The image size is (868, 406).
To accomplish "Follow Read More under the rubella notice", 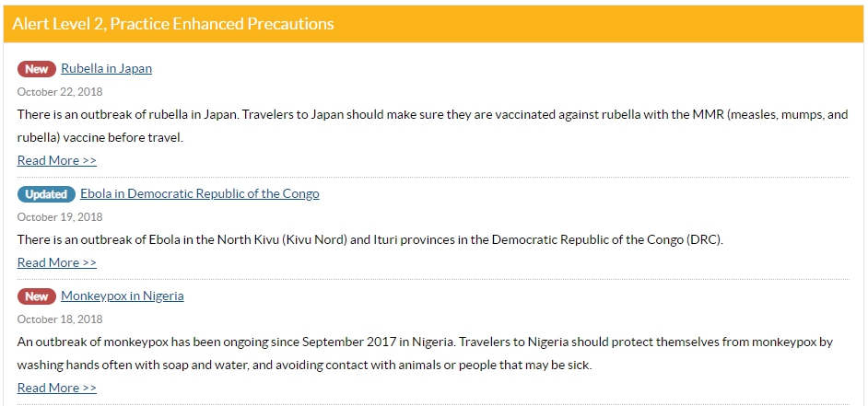I will (x=57, y=160).
